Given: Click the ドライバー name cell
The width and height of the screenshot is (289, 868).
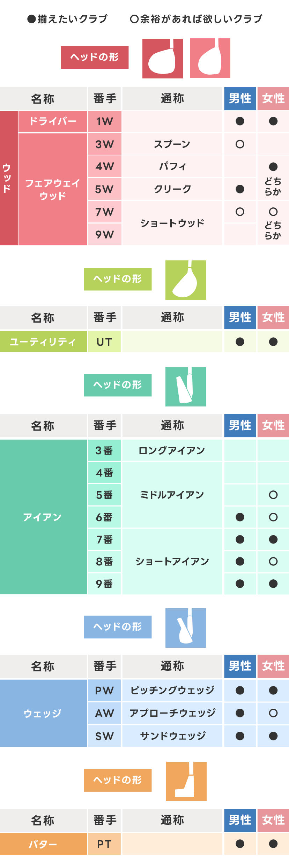Looking at the screenshot, I should tap(53, 121).
